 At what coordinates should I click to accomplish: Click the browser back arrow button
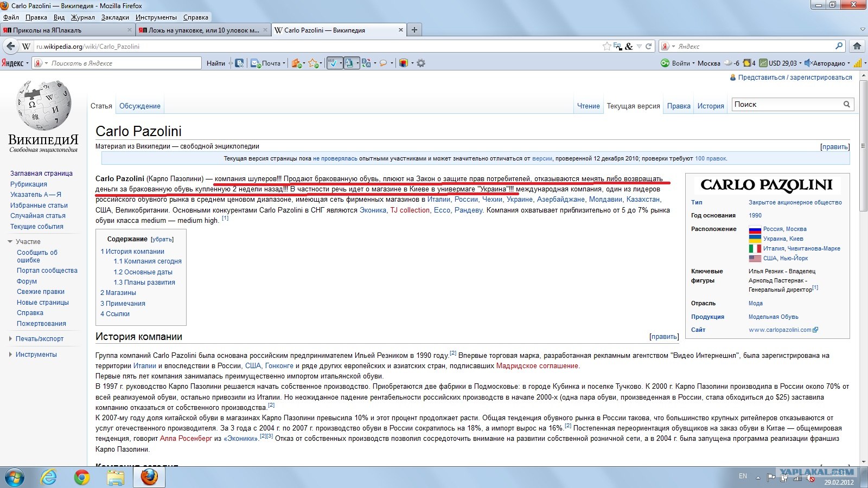(10, 46)
